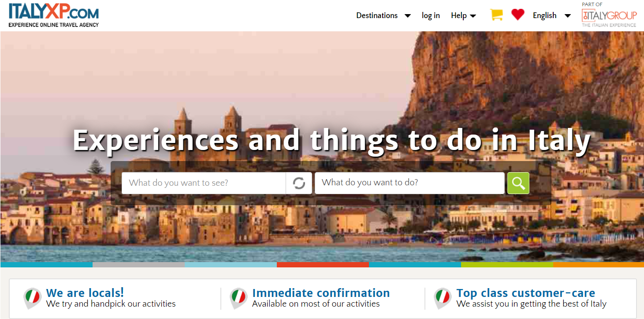Click the ItalyXP.com logo
644x319 pixels.
pos(54,15)
